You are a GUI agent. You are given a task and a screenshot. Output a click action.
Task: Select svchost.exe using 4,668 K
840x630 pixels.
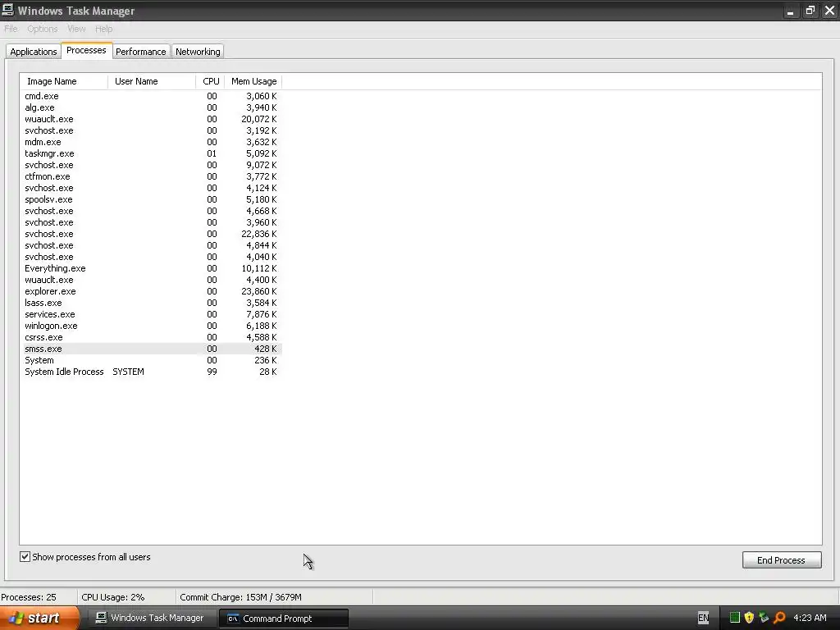[x=151, y=211]
